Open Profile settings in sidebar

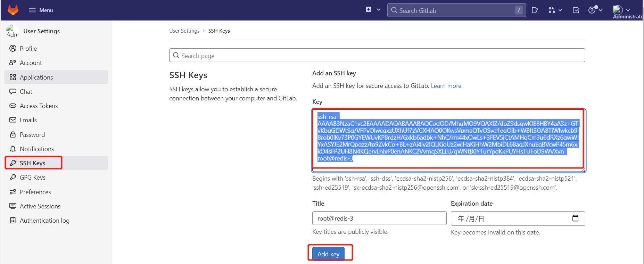[56, 48]
